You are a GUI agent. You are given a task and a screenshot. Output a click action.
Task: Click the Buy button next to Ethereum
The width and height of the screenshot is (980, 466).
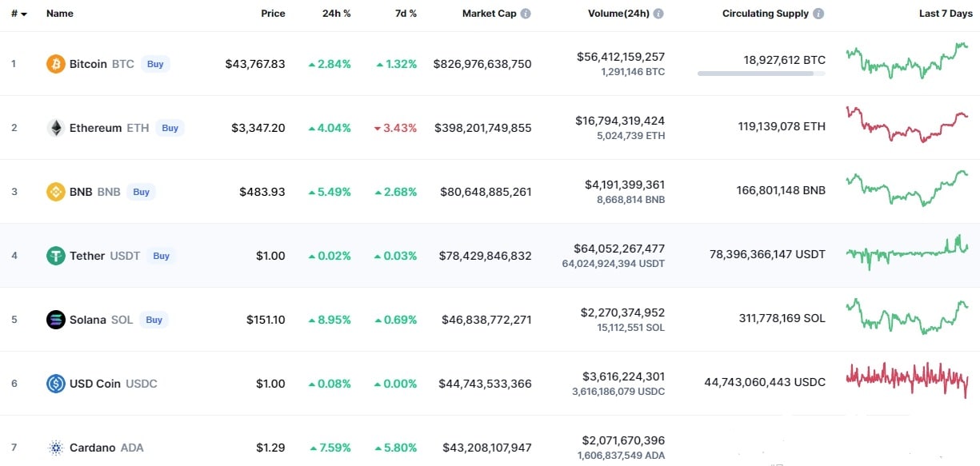pyautogui.click(x=170, y=128)
